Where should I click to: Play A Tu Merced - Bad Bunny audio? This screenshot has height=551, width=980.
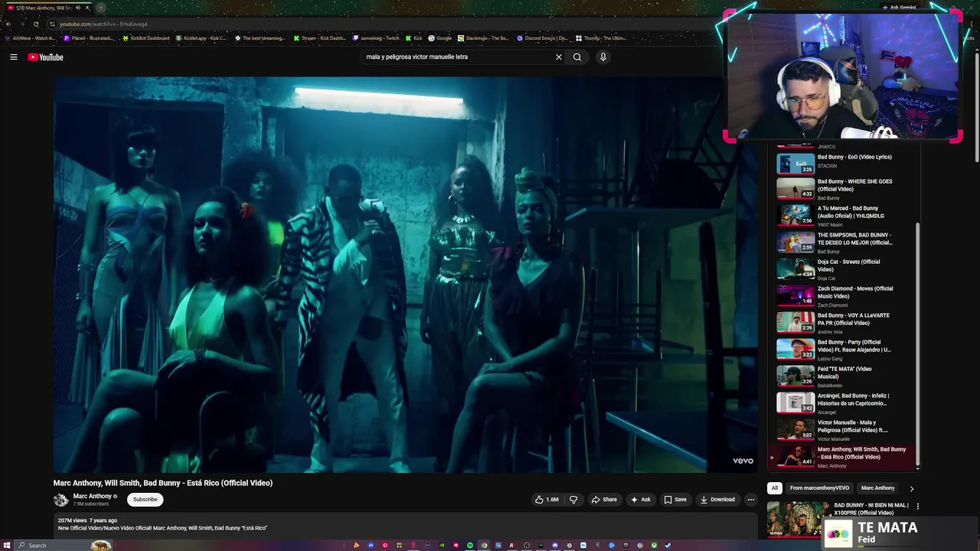coord(841,216)
